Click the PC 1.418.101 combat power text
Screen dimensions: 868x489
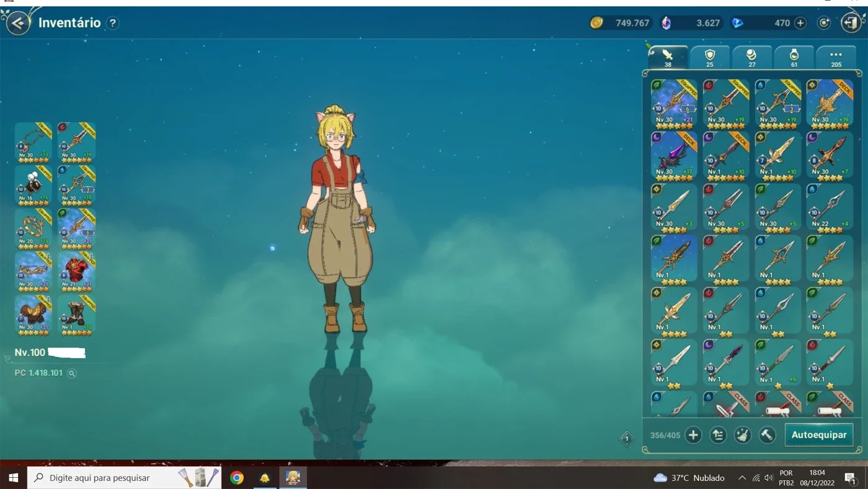point(38,374)
